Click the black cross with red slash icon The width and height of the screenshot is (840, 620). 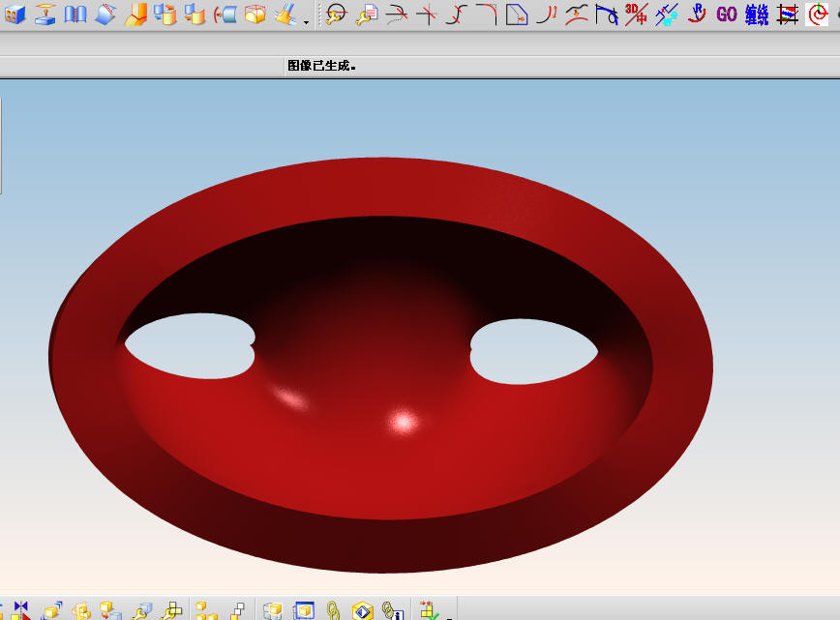[x=427, y=15]
